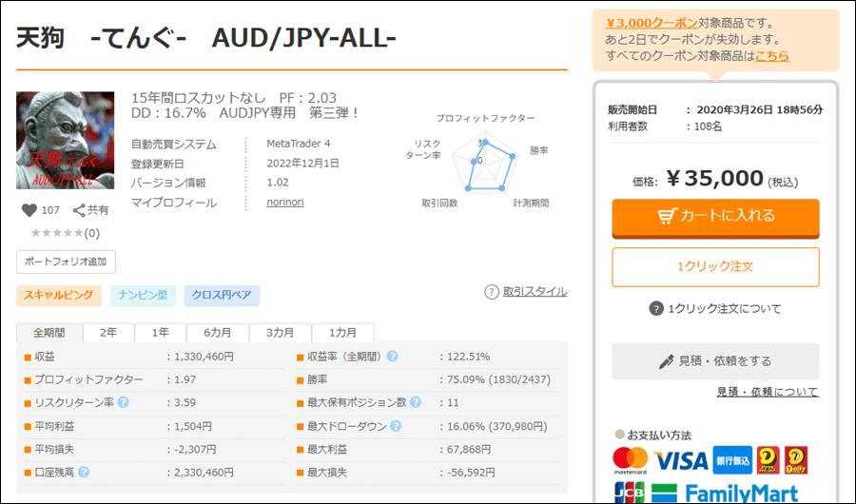
Task: Click the MetaTrader 4 text
Action: click(x=299, y=144)
